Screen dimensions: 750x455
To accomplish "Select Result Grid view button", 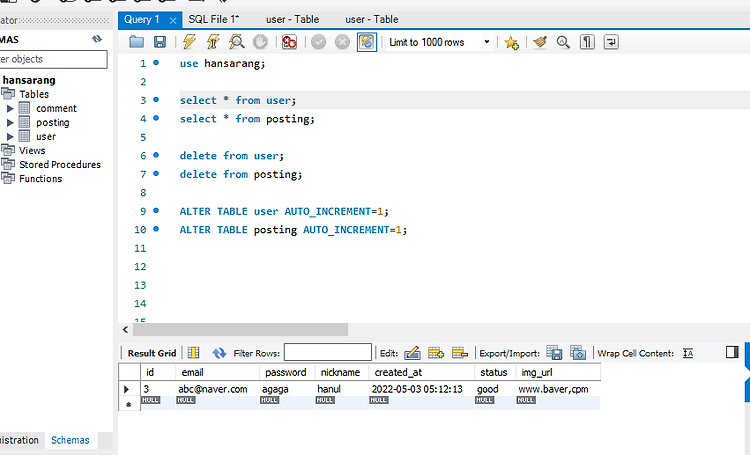I will 152,354.
